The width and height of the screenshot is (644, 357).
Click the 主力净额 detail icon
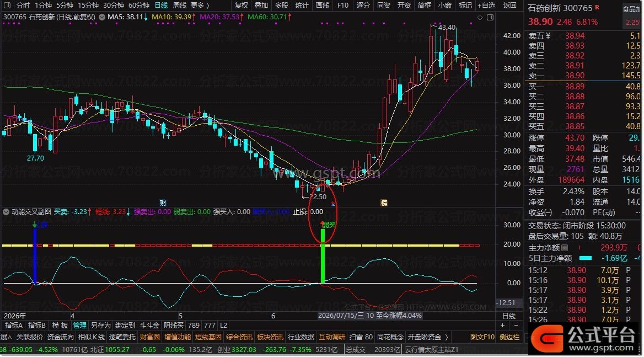565,248
